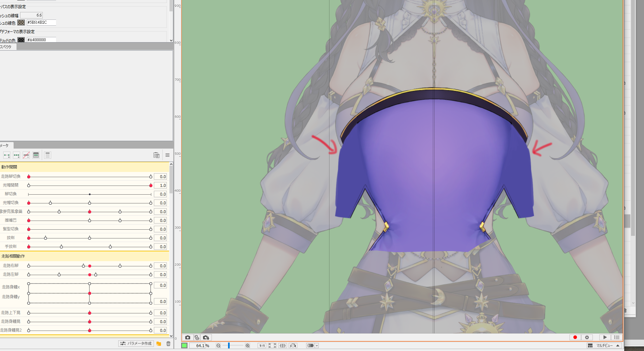
Task: Click the red record button
Action: click(x=575, y=337)
